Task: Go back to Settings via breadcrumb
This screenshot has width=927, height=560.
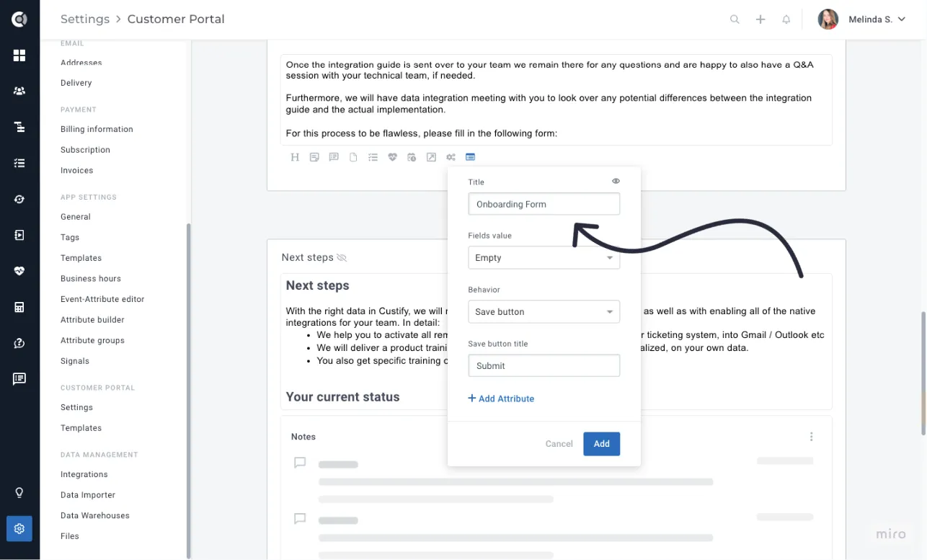Action: pos(85,19)
